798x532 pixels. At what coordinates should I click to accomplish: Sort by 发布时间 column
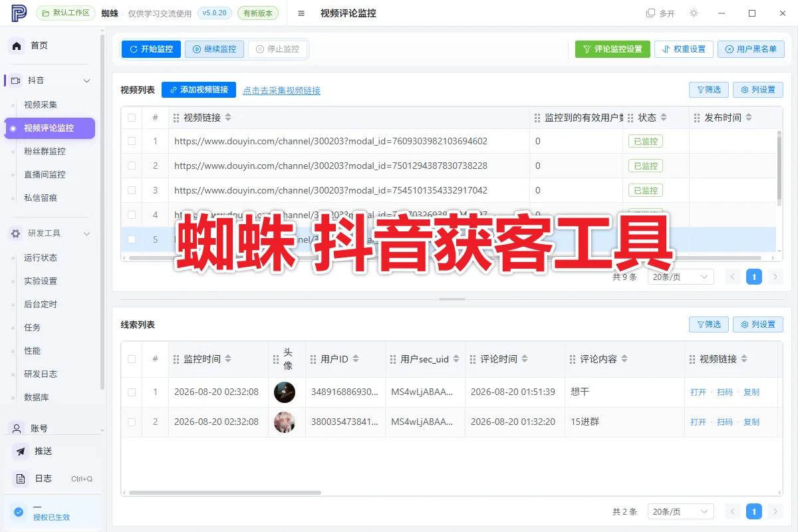point(749,118)
